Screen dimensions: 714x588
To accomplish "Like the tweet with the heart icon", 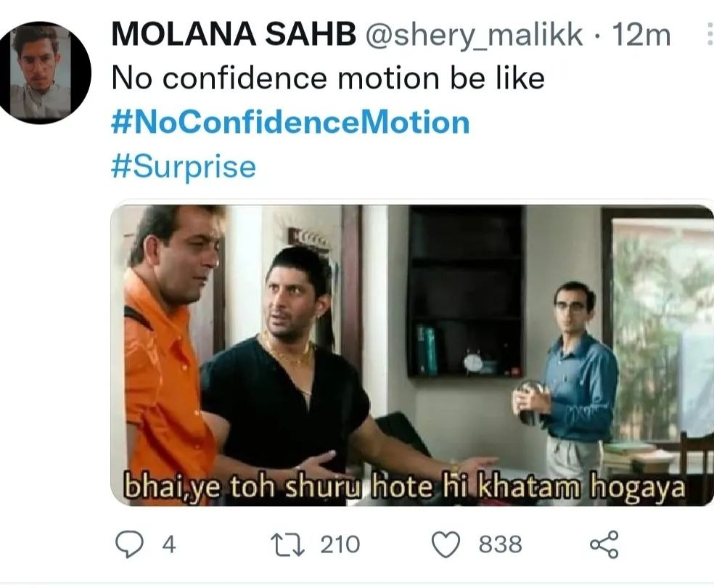I will coord(446,544).
